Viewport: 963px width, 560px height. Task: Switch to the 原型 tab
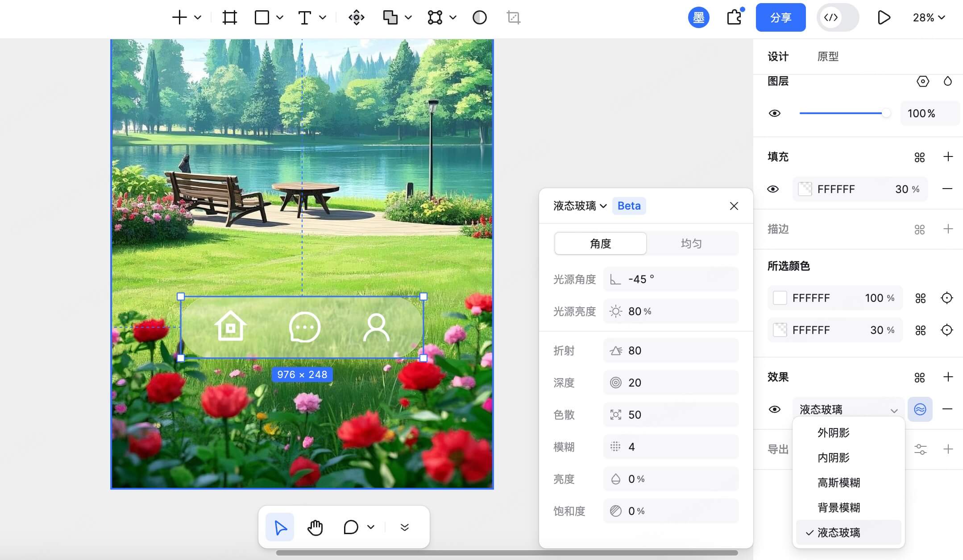828,57
